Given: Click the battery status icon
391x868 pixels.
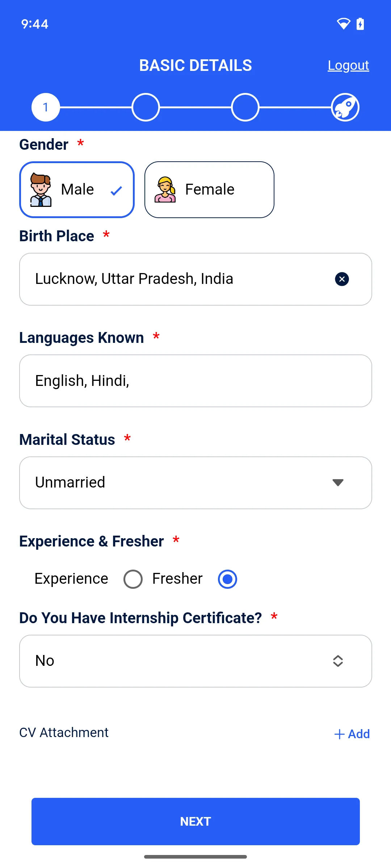Looking at the screenshot, I should 360,24.
